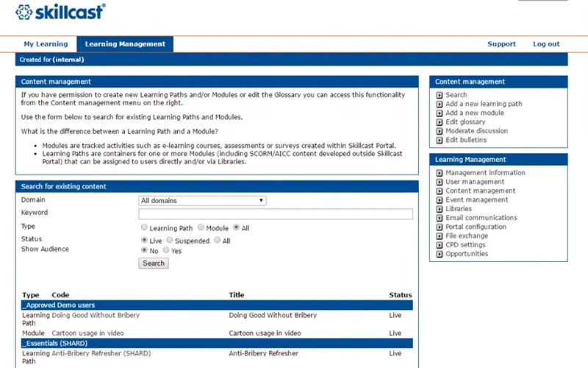Select Live status radio button
This screenshot has width=588, height=368.
pyautogui.click(x=144, y=240)
